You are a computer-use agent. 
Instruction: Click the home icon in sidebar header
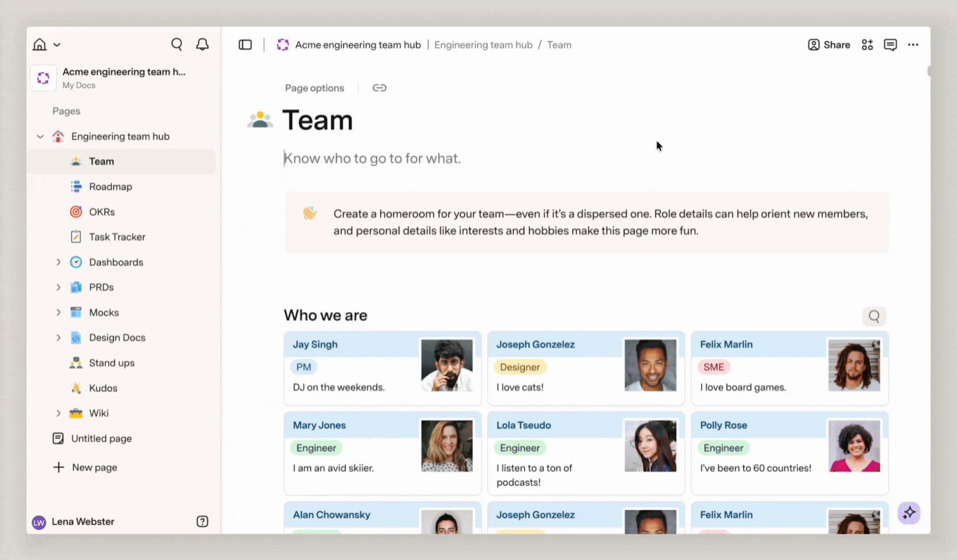click(39, 45)
